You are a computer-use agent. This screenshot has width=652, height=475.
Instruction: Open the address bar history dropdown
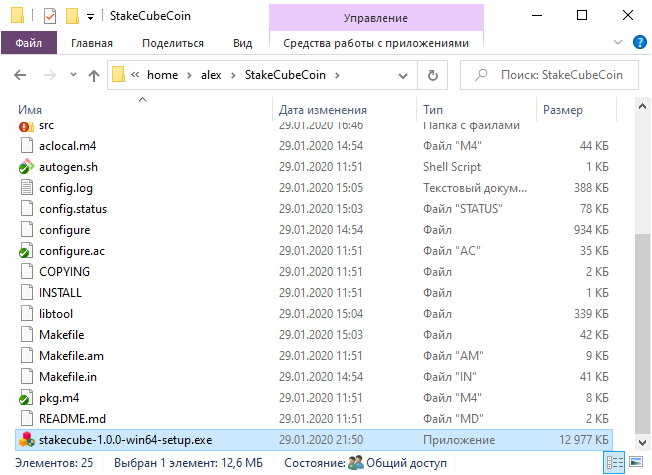click(x=403, y=76)
